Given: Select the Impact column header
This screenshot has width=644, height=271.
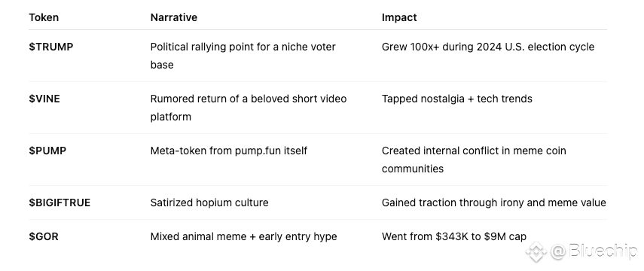Looking at the screenshot, I should [399, 17].
